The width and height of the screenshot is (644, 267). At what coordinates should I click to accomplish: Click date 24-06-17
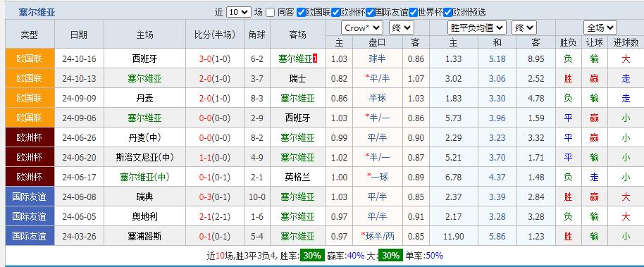(79, 177)
